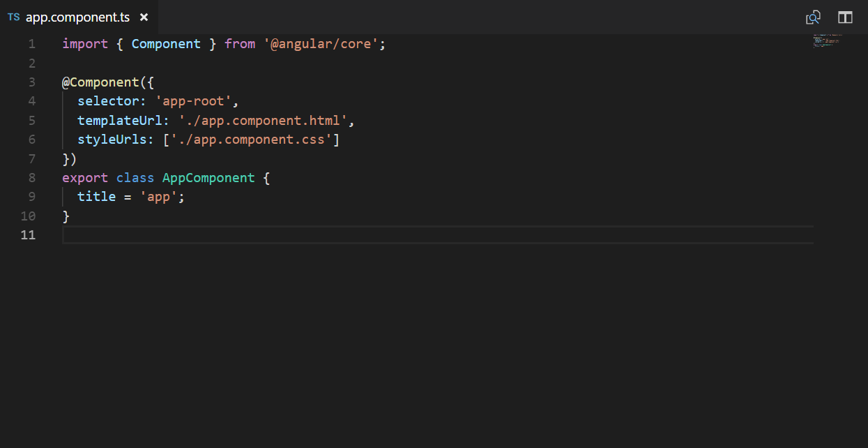Select the app.component.ts editor tab
868x448 pixels.
[77, 17]
